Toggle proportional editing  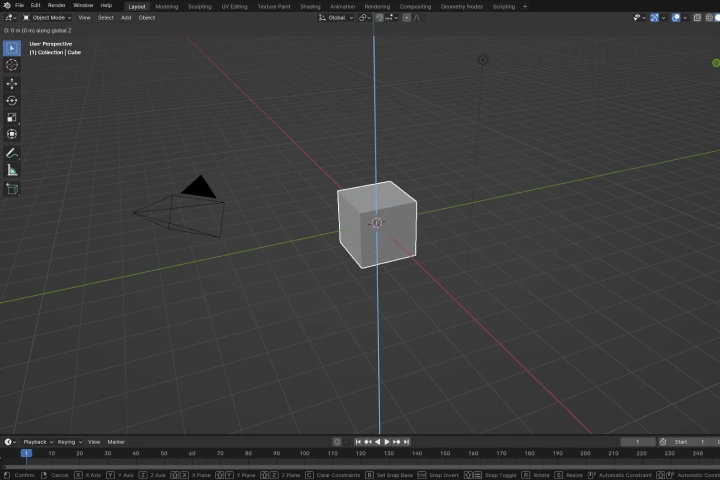406,18
